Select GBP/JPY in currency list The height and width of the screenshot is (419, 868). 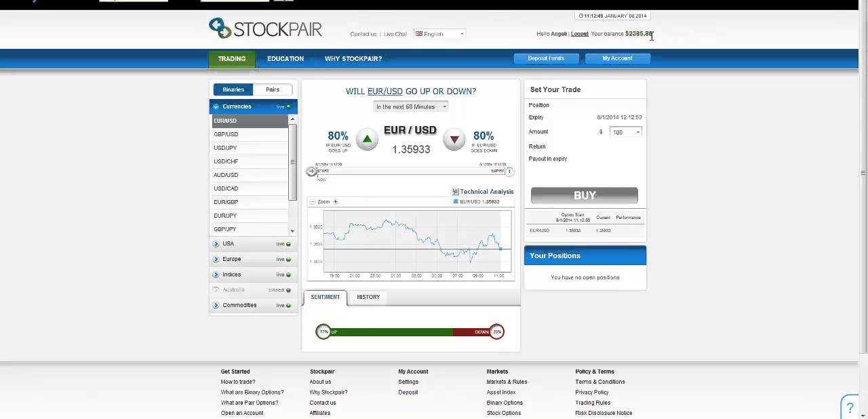[250, 229]
